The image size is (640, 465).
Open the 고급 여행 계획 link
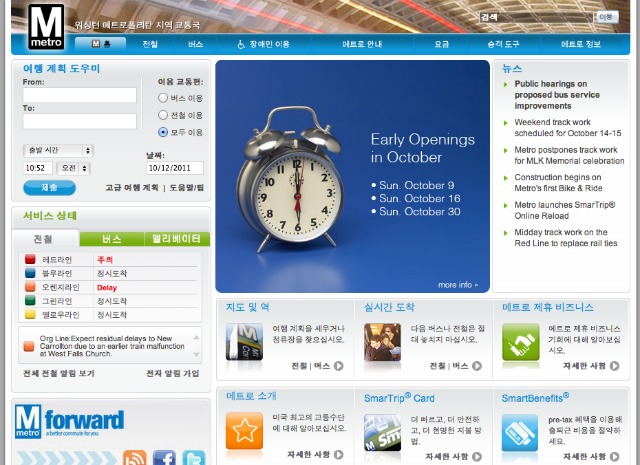[132, 188]
